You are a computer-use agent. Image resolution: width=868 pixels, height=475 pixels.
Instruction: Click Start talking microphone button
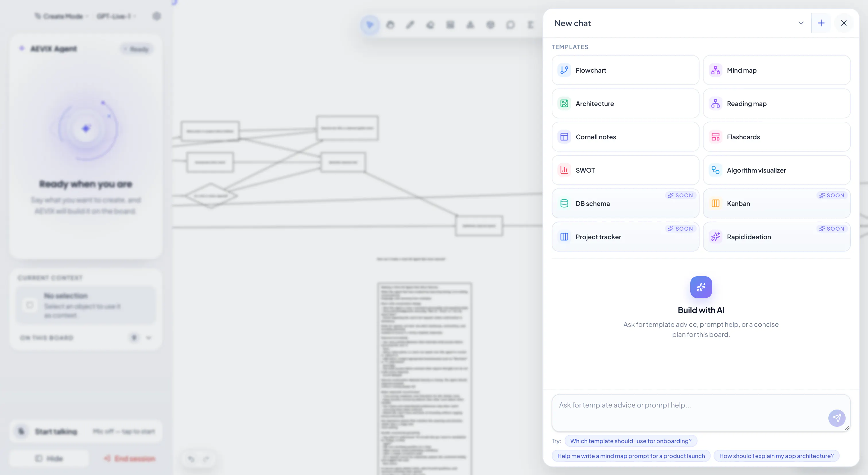point(22,431)
